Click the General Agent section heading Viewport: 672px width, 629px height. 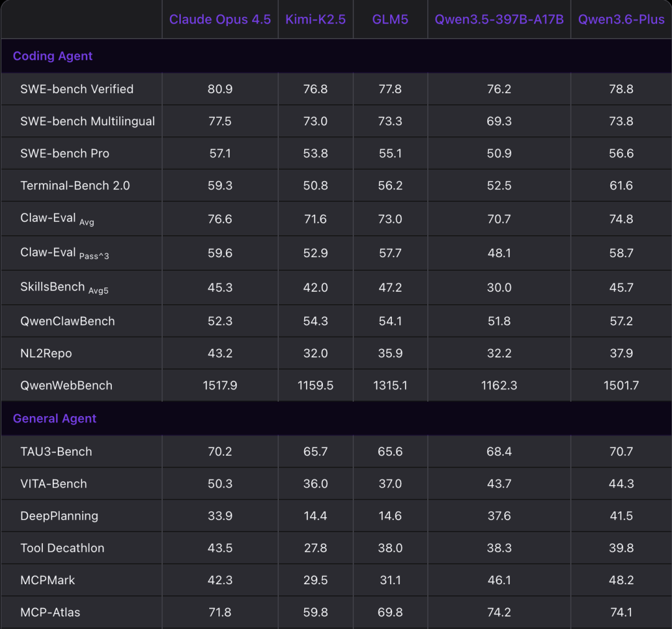(54, 419)
